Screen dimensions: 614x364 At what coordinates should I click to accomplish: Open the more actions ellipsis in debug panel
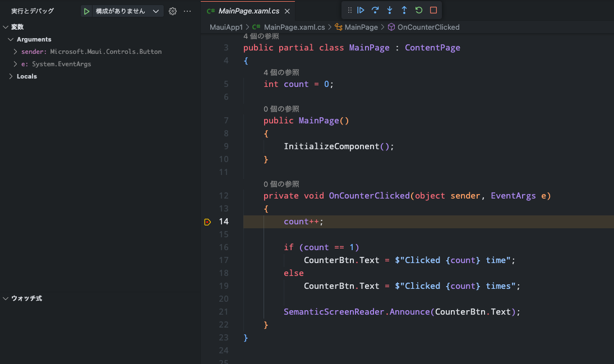pos(187,11)
